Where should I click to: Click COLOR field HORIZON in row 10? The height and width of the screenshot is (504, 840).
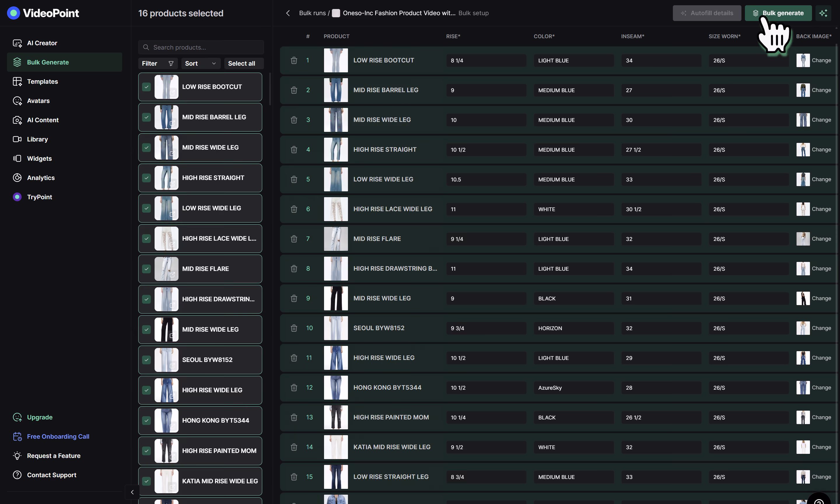tap(574, 328)
